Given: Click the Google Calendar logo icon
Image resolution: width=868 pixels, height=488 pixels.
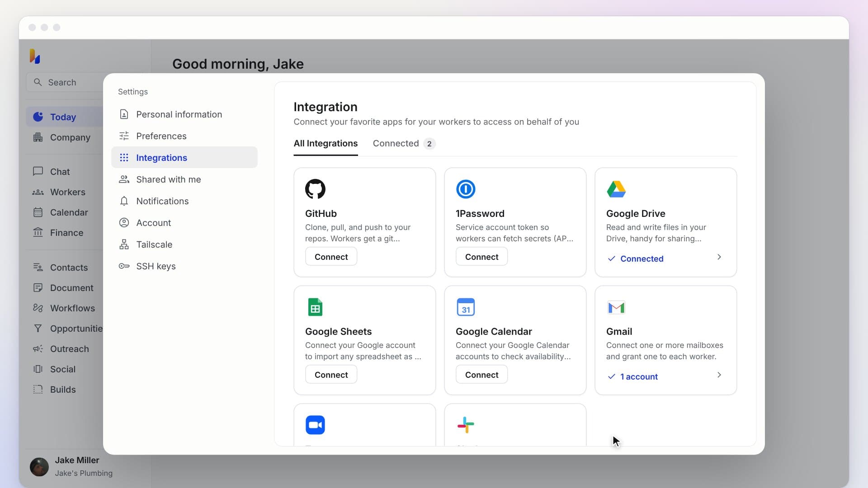Looking at the screenshot, I should (x=466, y=307).
